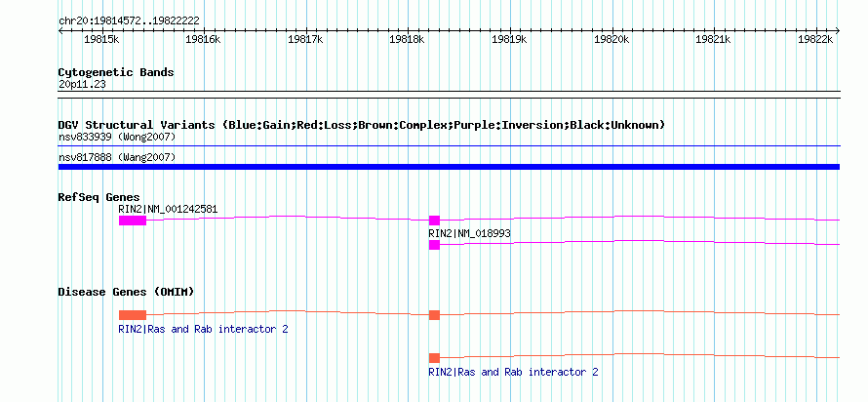The width and height of the screenshot is (868, 402).
Task: Click the right arrowhead of the ruler
Action: pyautogui.click(x=838, y=30)
